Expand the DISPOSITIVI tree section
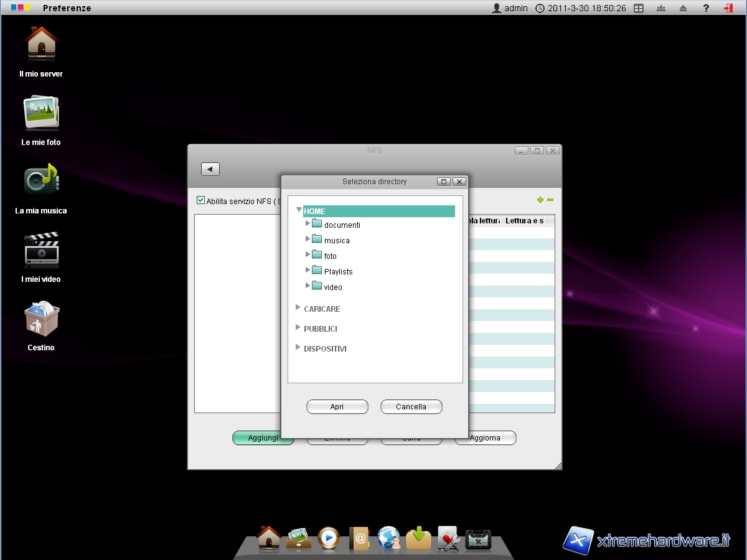This screenshot has height=560, width=747. click(x=298, y=347)
